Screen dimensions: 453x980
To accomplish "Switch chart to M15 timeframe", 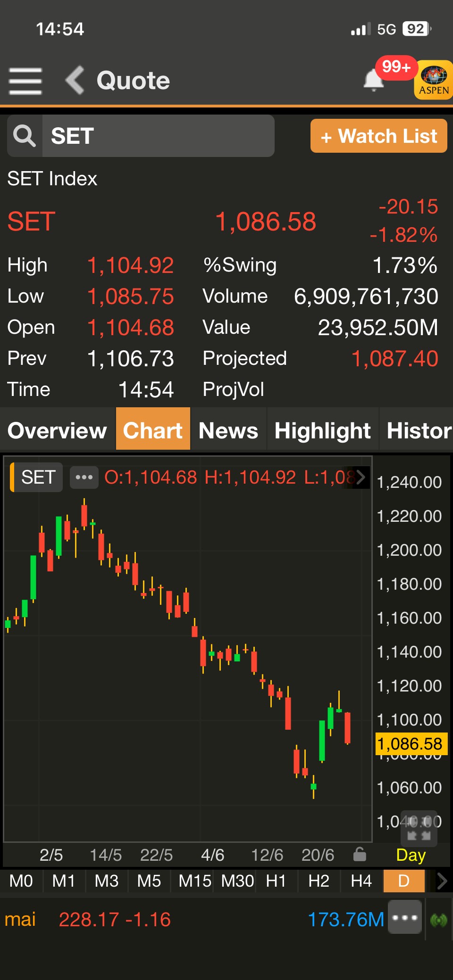I will click(x=195, y=881).
